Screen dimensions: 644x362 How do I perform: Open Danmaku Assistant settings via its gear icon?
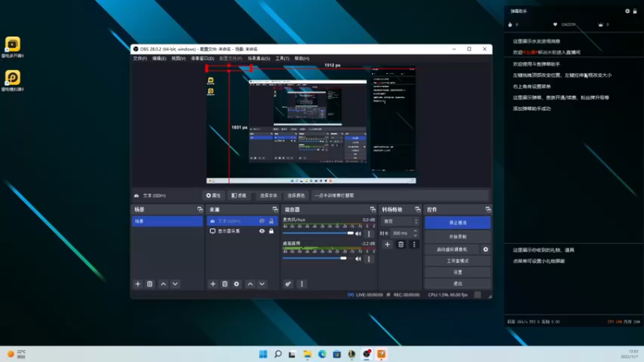[x=627, y=11]
